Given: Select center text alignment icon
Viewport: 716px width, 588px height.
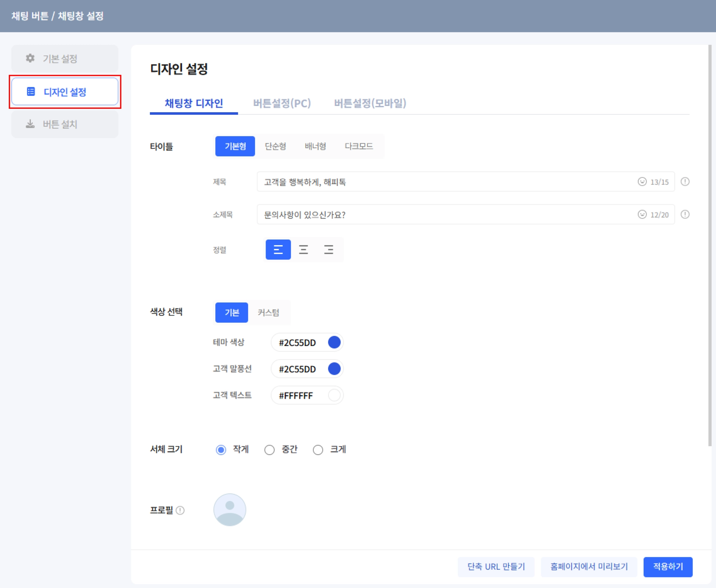Looking at the screenshot, I should (303, 249).
